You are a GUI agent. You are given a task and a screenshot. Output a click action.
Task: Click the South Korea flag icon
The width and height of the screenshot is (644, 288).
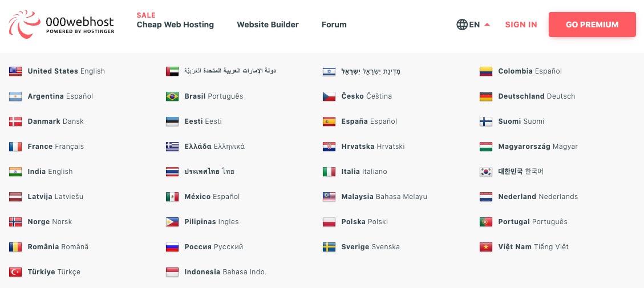point(486,172)
